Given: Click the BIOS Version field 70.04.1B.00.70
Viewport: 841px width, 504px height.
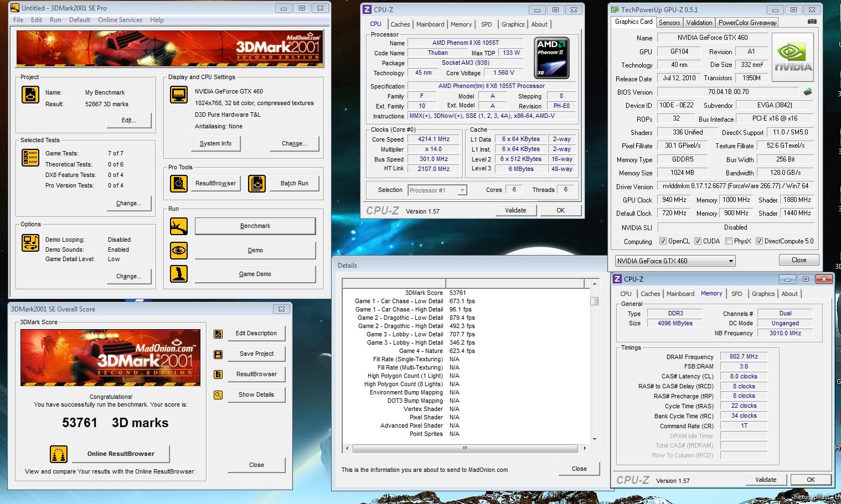Looking at the screenshot, I should [x=728, y=92].
